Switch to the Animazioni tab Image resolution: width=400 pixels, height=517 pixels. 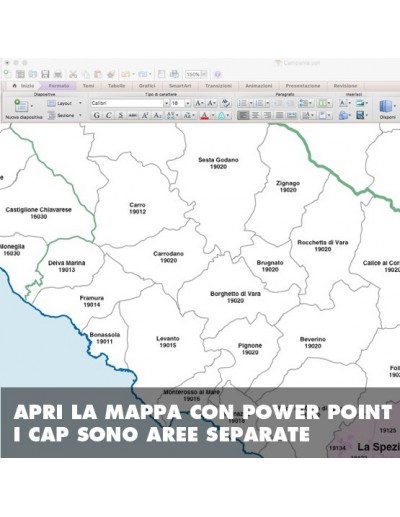tap(259, 86)
